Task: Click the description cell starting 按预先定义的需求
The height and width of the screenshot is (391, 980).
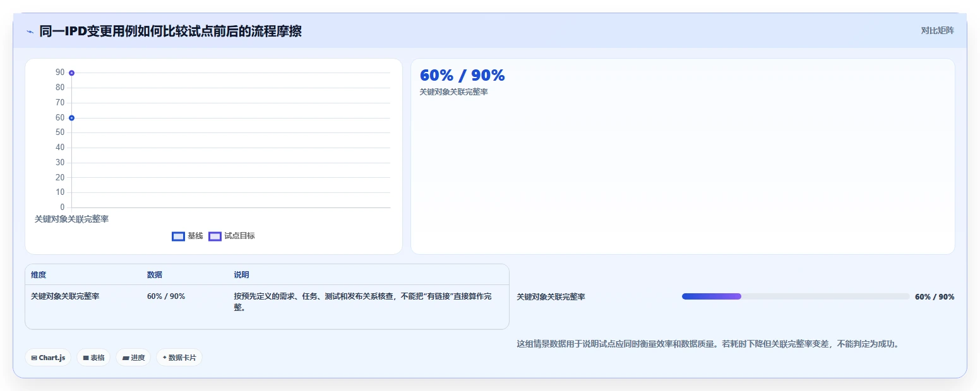Action: (x=363, y=302)
